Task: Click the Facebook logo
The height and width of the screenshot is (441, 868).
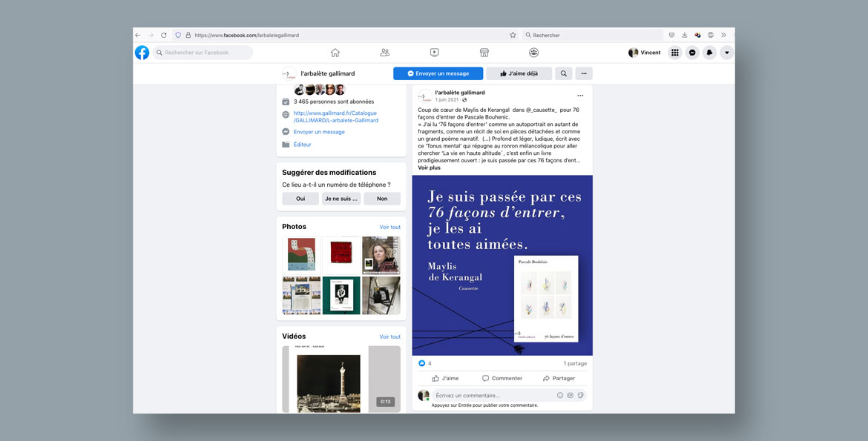Action: pyautogui.click(x=142, y=53)
